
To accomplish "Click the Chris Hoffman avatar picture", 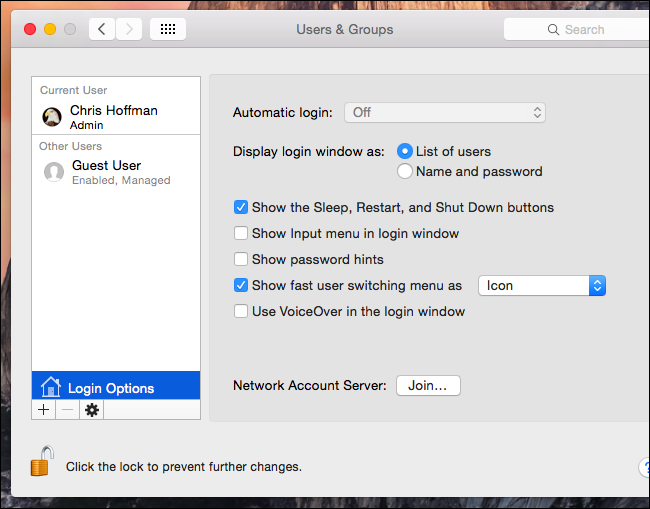I will (x=52, y=117).
